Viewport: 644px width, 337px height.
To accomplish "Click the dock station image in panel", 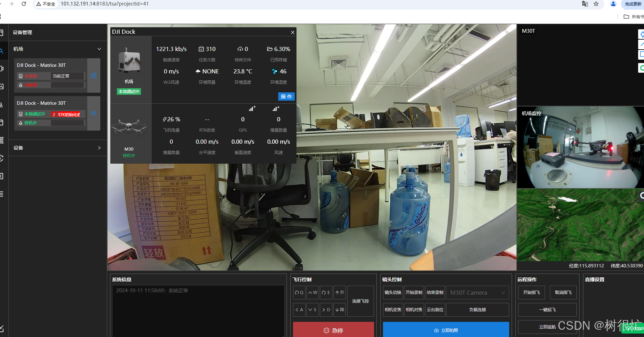I will coord(129,60).
